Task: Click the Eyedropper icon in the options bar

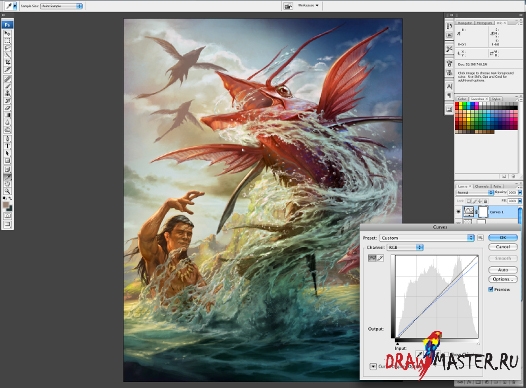Action: 9,6
